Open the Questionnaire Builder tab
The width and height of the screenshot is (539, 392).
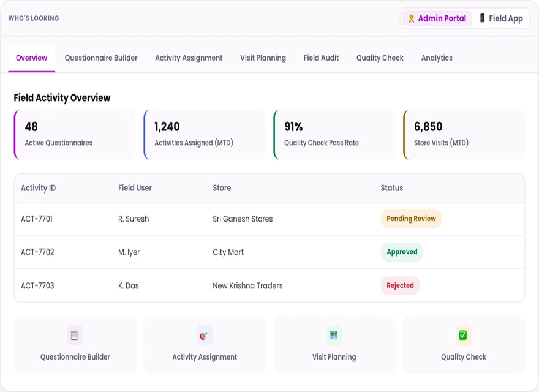tap(101, 58)
